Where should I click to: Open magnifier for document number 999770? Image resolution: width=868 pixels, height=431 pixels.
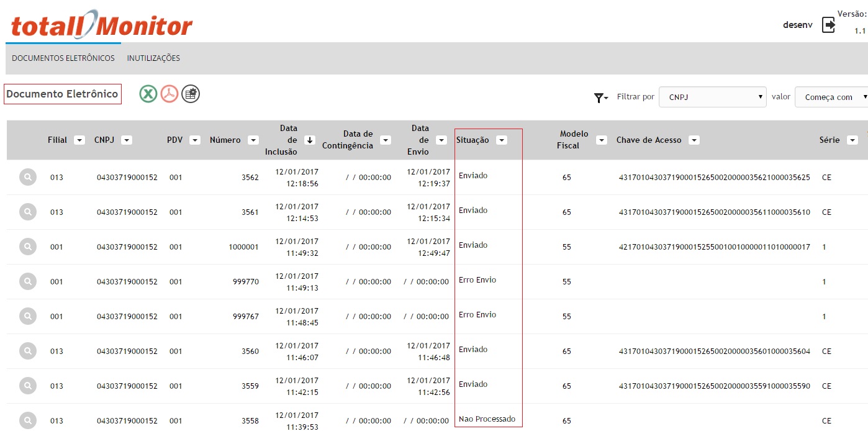[x=27, y=281]
